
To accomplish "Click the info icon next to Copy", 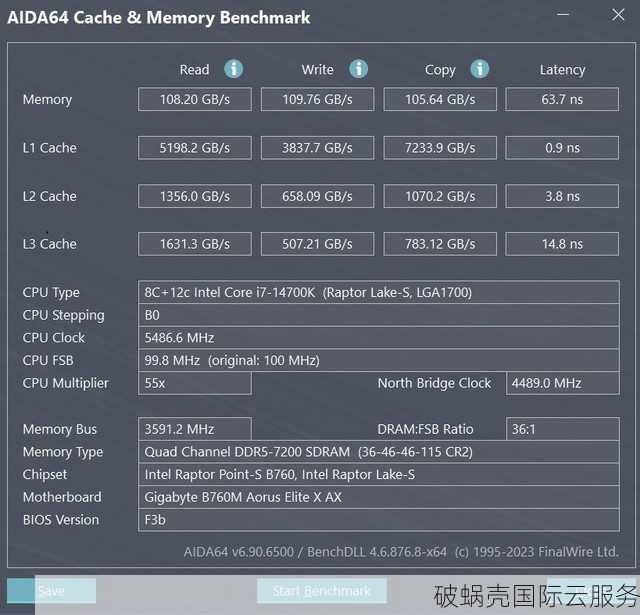I will [x=480, y=69].
